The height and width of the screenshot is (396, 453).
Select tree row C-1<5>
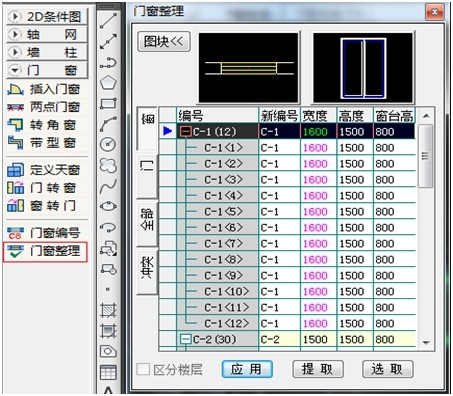click(x=224, y=212)
